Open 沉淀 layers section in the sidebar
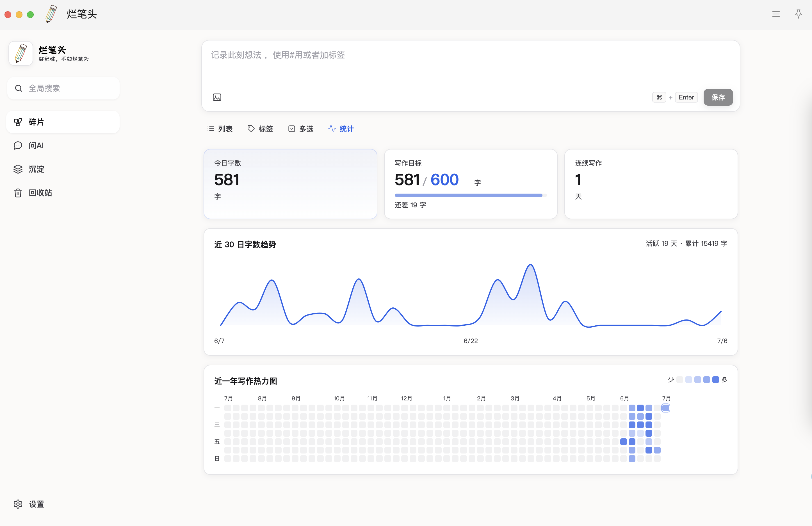Image resolution: width=812 pixels, height=526 pixels. coord(63,169)
